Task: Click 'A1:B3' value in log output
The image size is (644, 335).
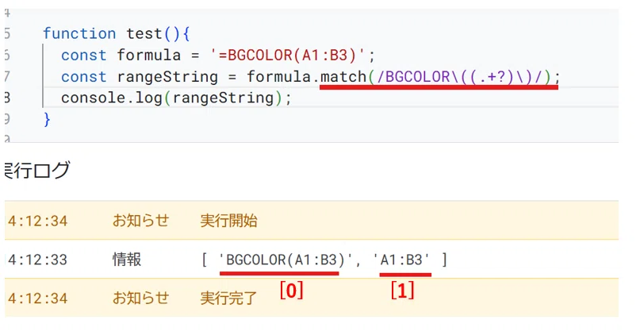Action: click(401, 260)
